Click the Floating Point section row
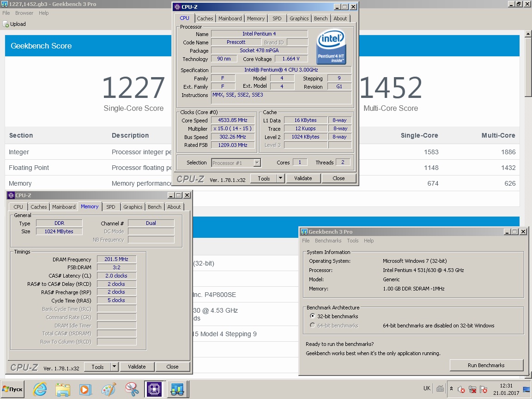 (262, 168)
